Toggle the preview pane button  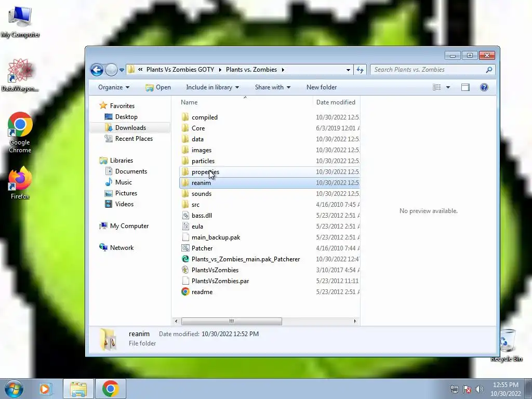coord(465,87)
